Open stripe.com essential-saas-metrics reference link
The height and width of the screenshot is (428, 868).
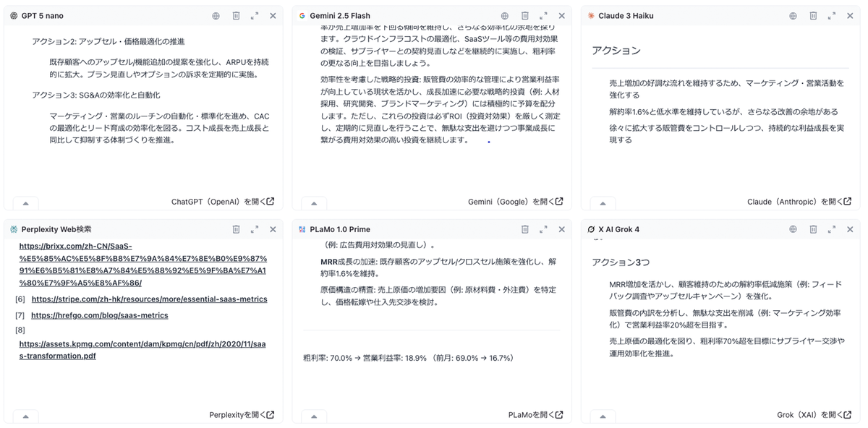tap(150, 299)
